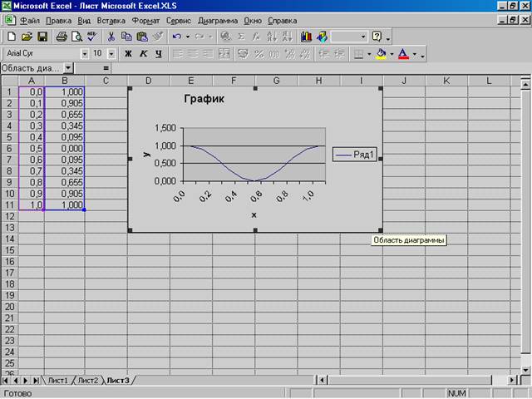The image size is (532, 399).
Task: Click the y axis title in the chart
Action: 146,154
